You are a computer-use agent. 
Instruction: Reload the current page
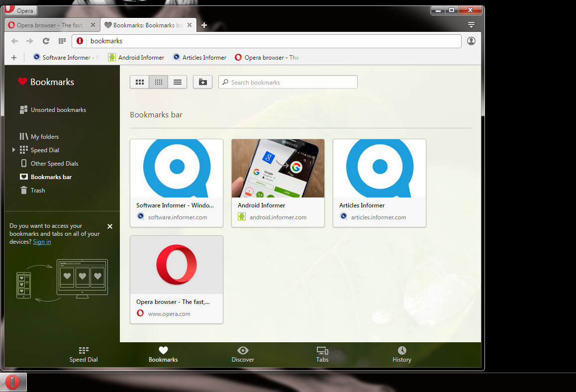tap(46, 41)
